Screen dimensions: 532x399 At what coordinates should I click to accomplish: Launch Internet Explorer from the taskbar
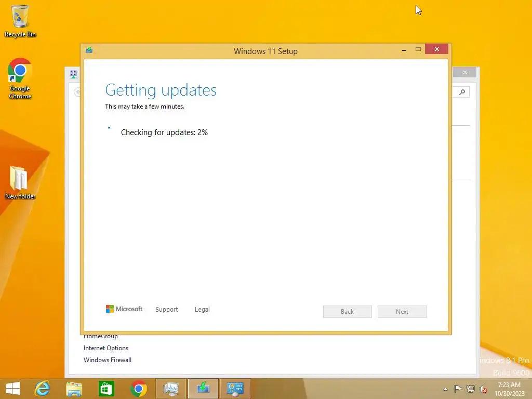point(43,389)
